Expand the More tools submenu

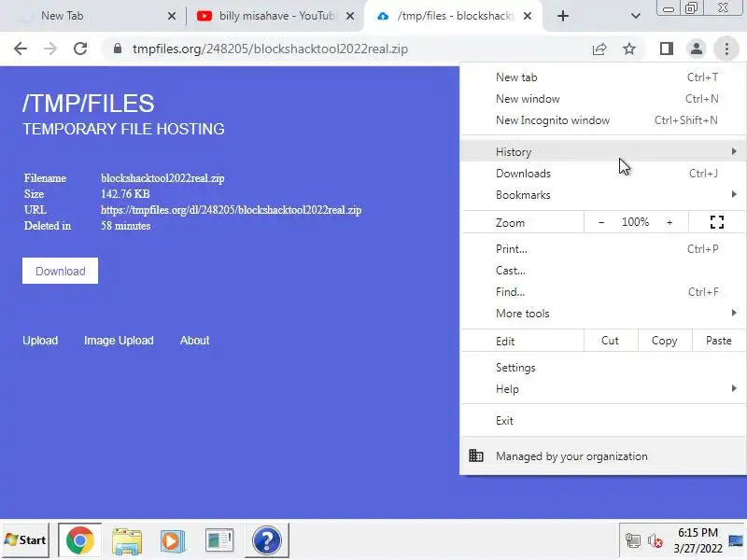pyautogui.click(x=602, y=314)
